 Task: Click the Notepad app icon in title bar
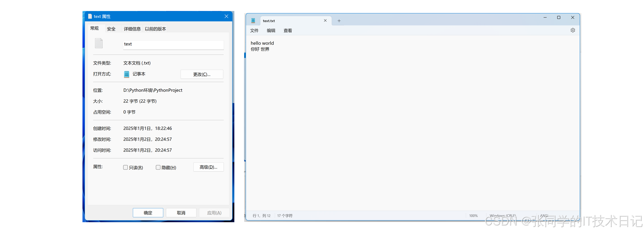click(253, 20)
